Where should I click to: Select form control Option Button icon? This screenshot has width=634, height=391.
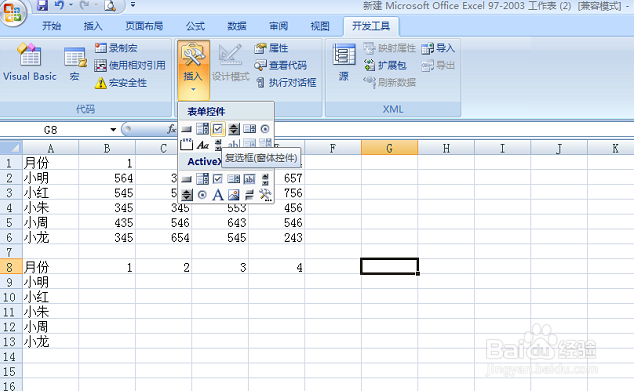[265, 129]
